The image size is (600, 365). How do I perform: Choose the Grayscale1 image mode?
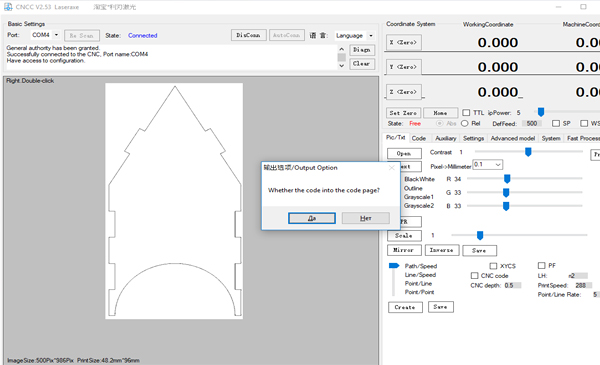tap(419, 197)
